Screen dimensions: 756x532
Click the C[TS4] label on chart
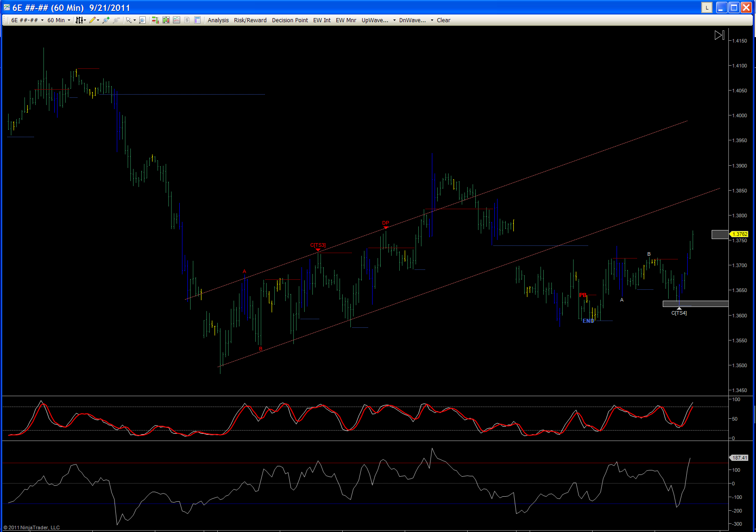[679, 313]
